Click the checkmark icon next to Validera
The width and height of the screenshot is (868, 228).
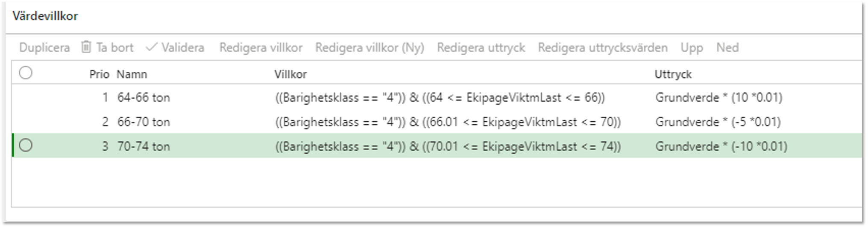(151, 47)
